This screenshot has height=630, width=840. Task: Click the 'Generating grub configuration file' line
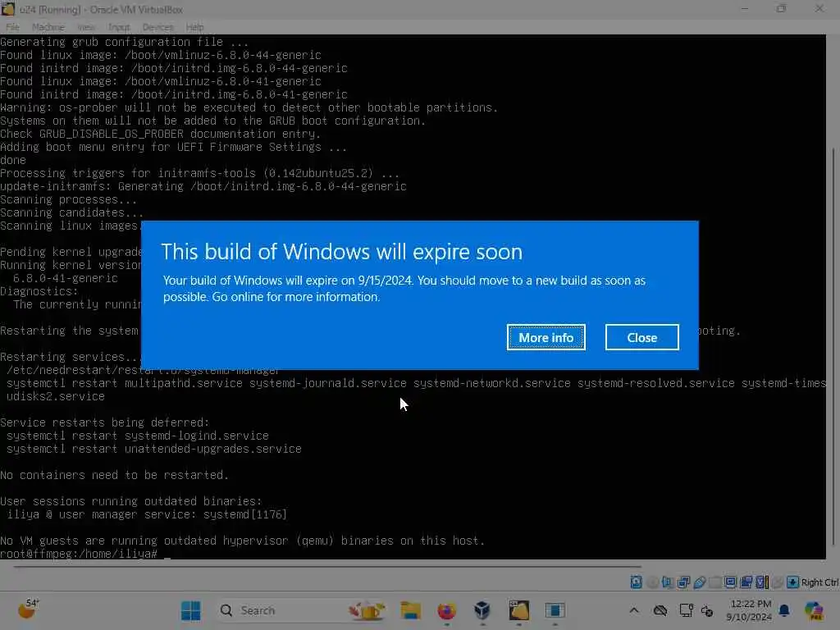[125, 42]
